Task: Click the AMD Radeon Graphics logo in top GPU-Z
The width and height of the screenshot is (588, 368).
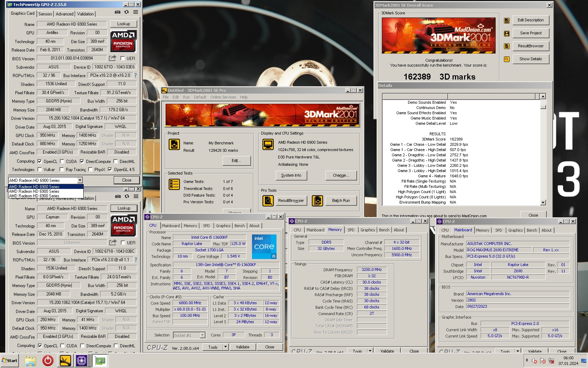Action: coord(124,41)
